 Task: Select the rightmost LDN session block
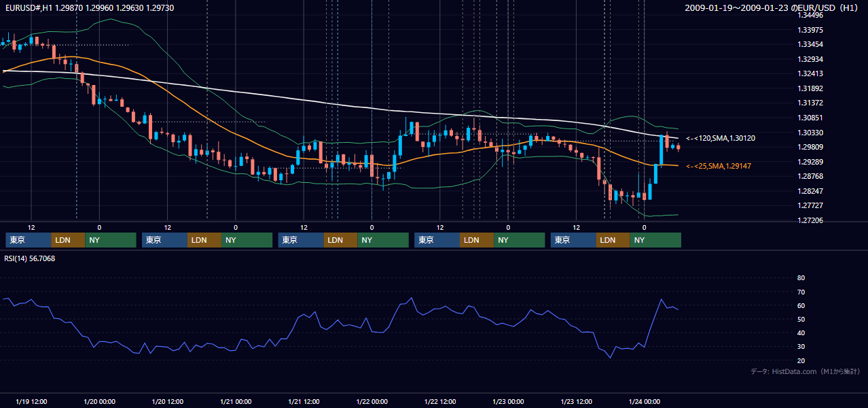pos(613,240)
